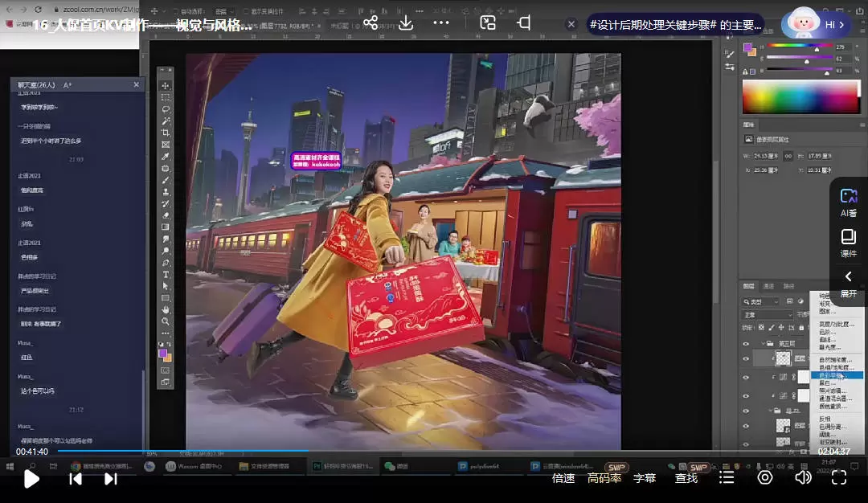Image resolution: width=868 pixels, height=503 pixels.
Task: Select the Magic Wand tool
Action: click(x=166, y=121)
